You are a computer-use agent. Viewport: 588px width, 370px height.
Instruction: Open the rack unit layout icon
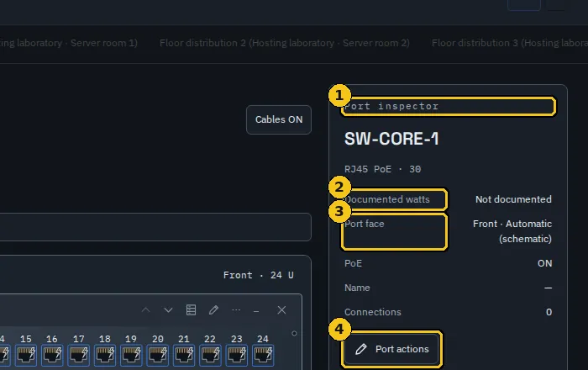[x=191, y=310]
